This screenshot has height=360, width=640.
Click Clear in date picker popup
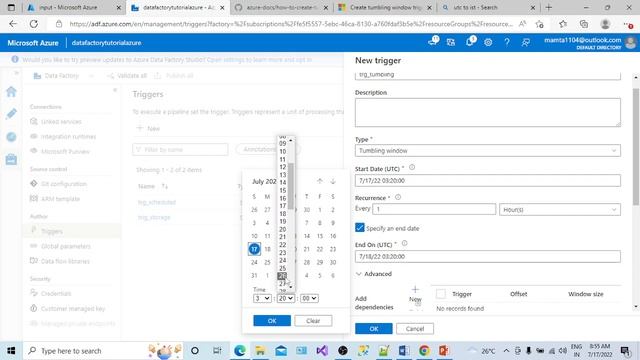click(313, 320)
